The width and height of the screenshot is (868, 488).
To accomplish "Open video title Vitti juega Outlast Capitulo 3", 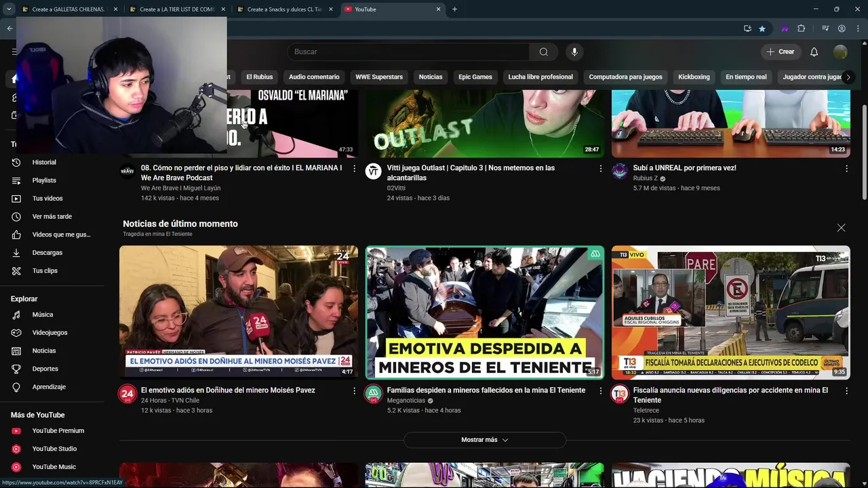I will [471, 173].
